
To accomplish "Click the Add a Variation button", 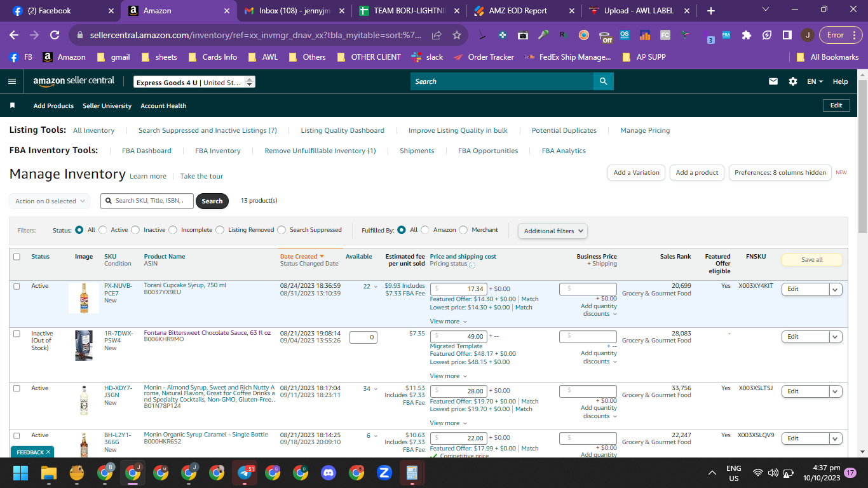I will pyautogui.click(x=637, y=172).
